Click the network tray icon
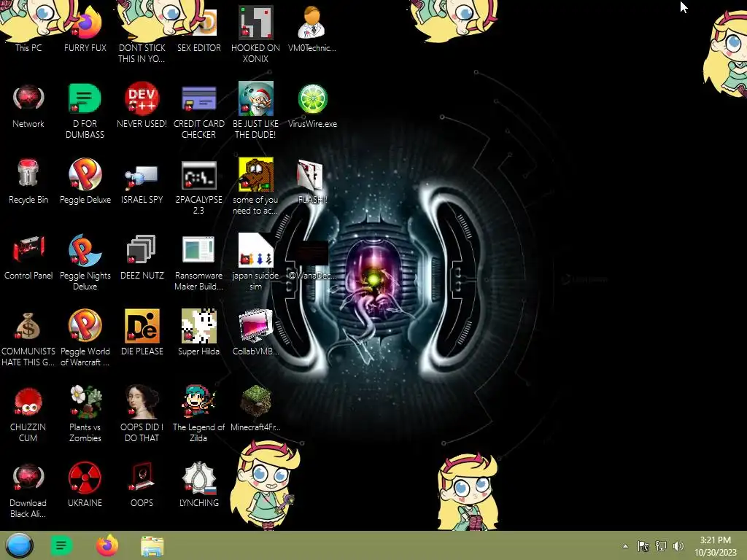 click(661, 546)
